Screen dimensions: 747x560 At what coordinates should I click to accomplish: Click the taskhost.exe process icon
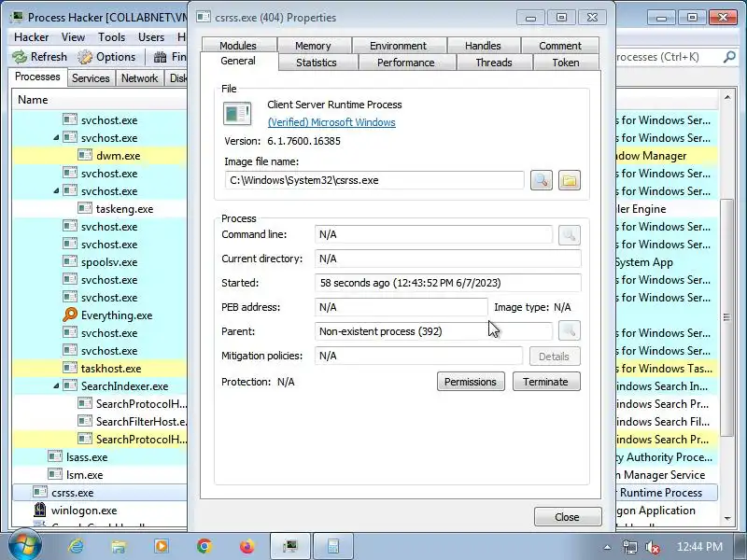pyautogui.click(x=70, y=368)
